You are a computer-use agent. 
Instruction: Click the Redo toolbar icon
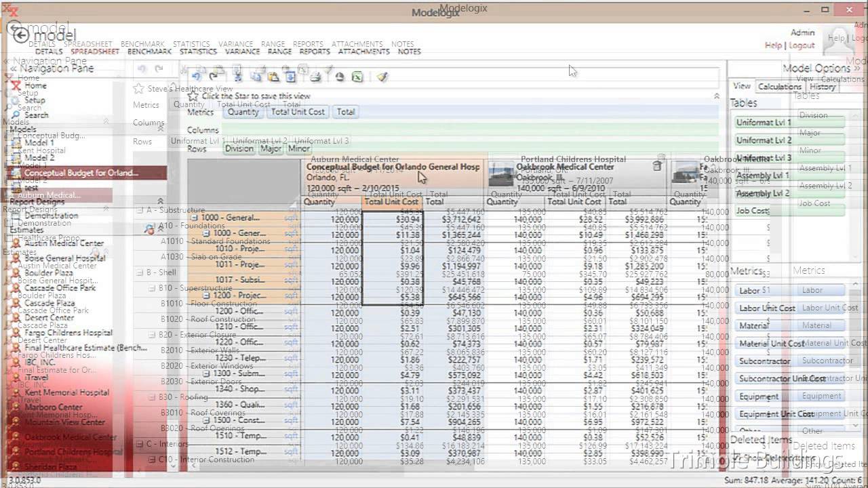(213, 77)
